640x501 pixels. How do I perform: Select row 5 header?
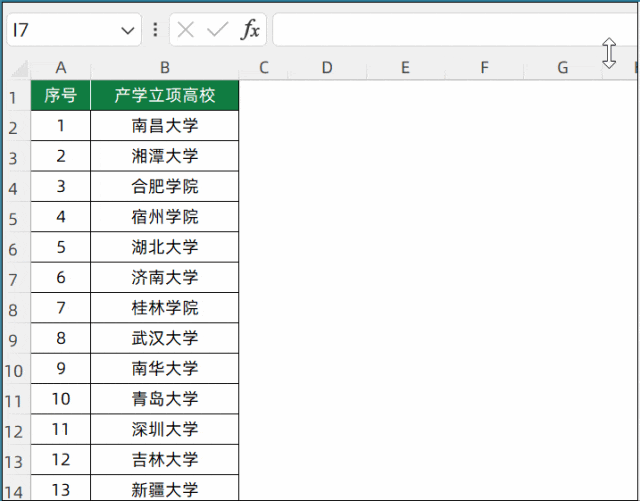16,218
